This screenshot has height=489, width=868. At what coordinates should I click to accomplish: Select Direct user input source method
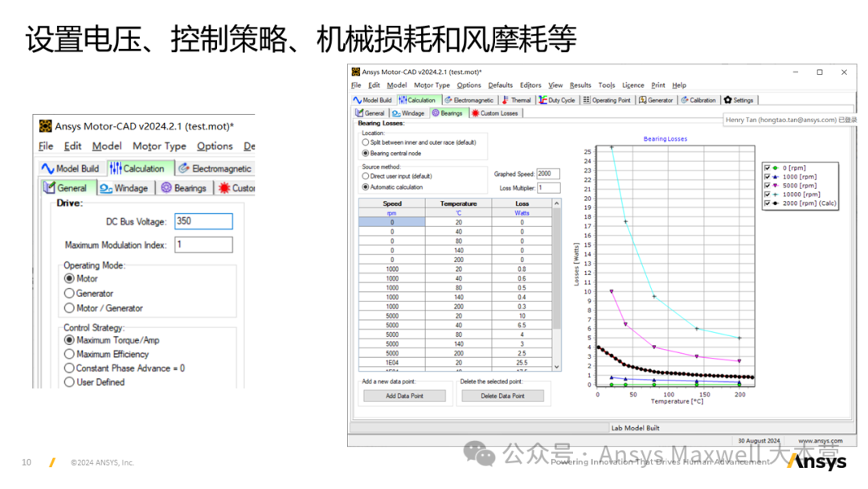coord(366,176)
